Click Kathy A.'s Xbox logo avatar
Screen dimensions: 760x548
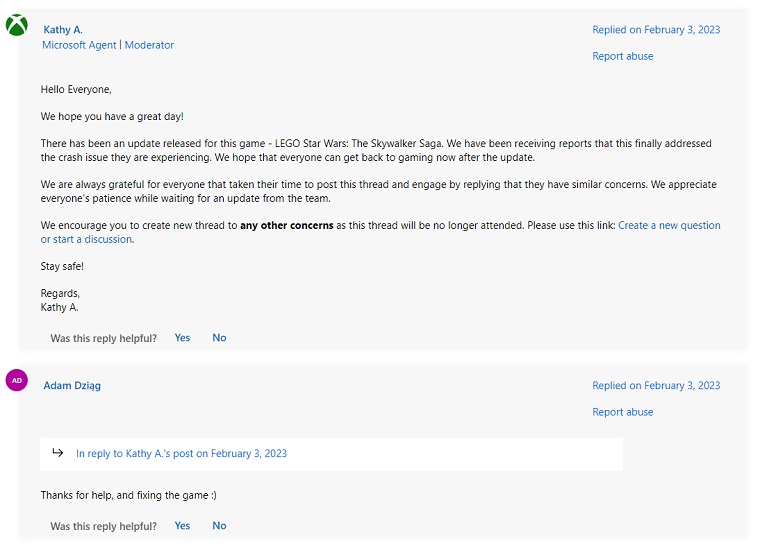[x=17, y=25]
